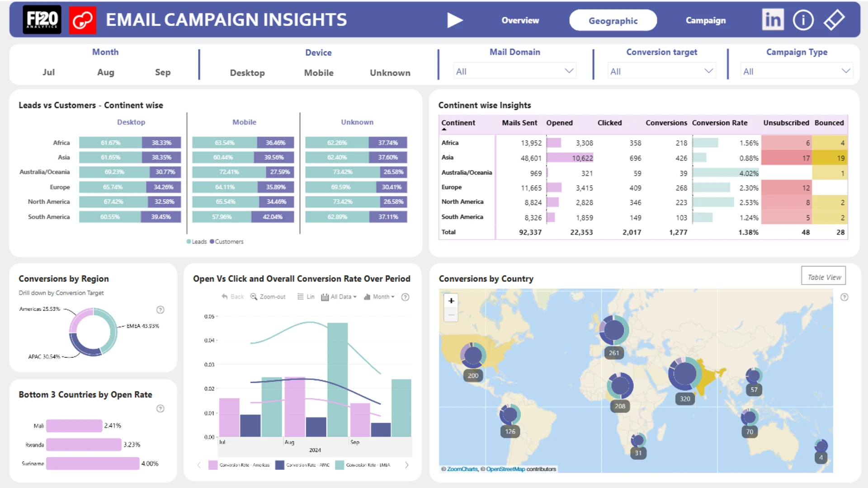Click the play button in header
The width and height of the screenshot is (868, 488).
(x=454, y=20)
